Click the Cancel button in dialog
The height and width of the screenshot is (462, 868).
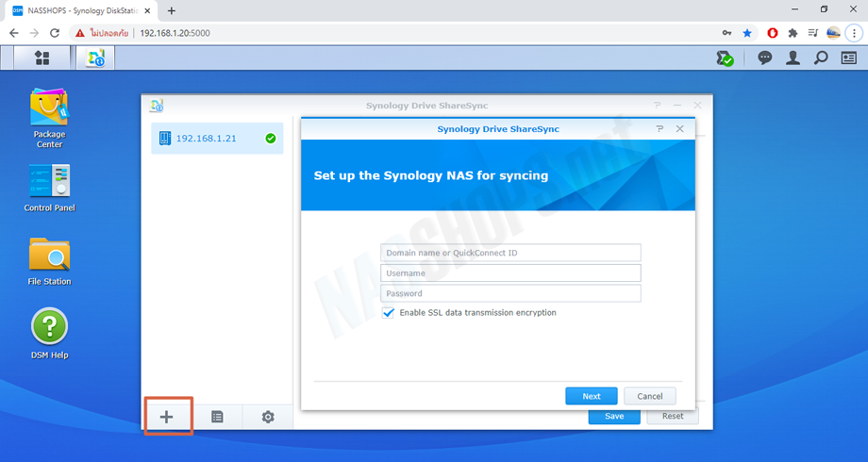pyautogui.click(x=650, y=396)
